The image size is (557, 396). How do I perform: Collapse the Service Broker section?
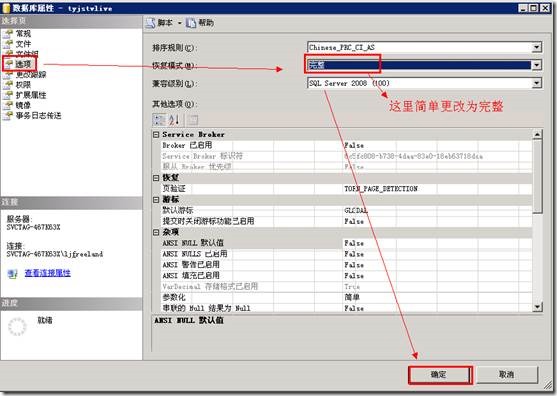156,135
